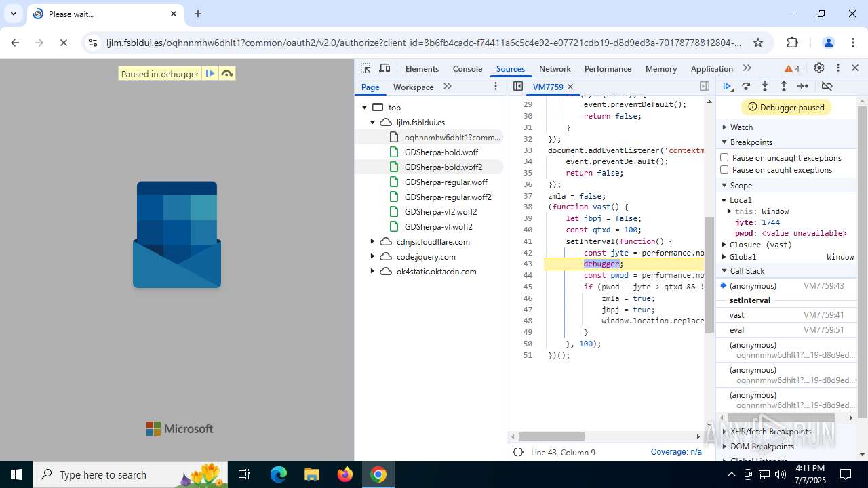Stop loading the page
This screenshot has height=488, width=868.
pos(63,43)
